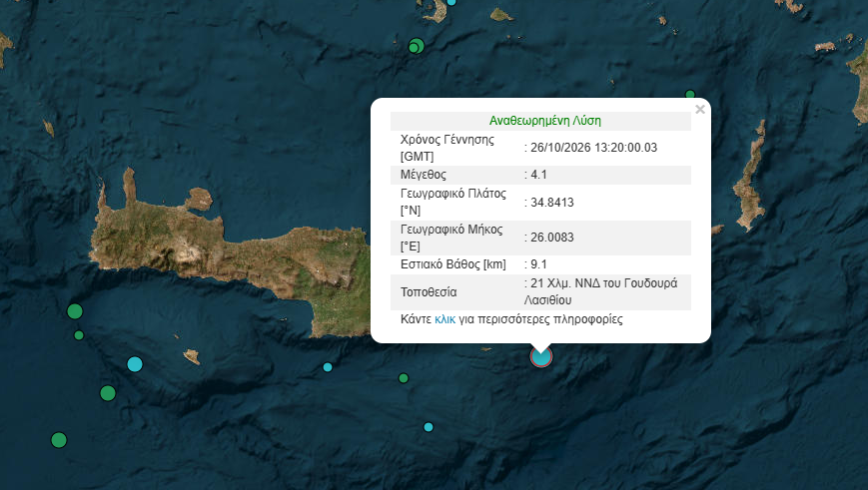Select the green marker peeking above the popup's right corner
The height and width of the screenshot is (490, 868).
tap(690, 95)
